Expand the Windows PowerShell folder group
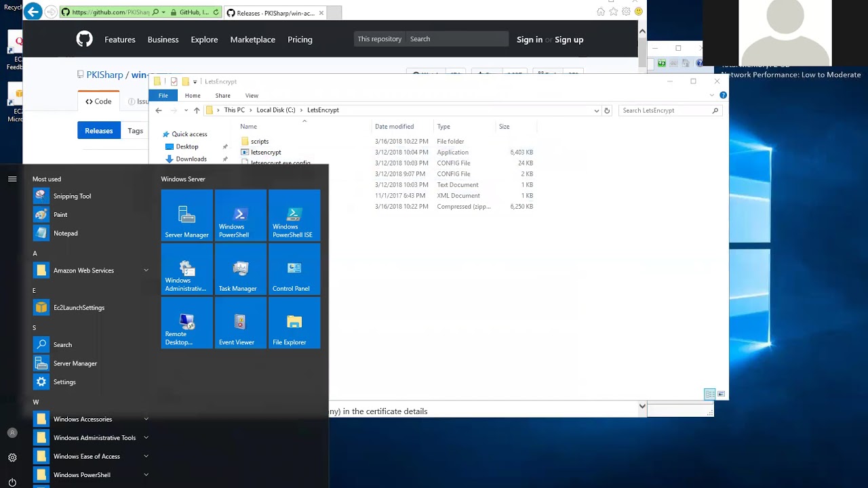This screenshot has height=488, width=868. 146,475
